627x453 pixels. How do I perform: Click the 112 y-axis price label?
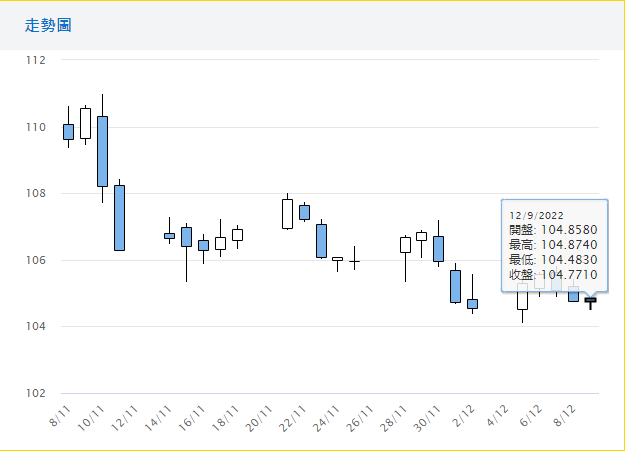(36, 60)
